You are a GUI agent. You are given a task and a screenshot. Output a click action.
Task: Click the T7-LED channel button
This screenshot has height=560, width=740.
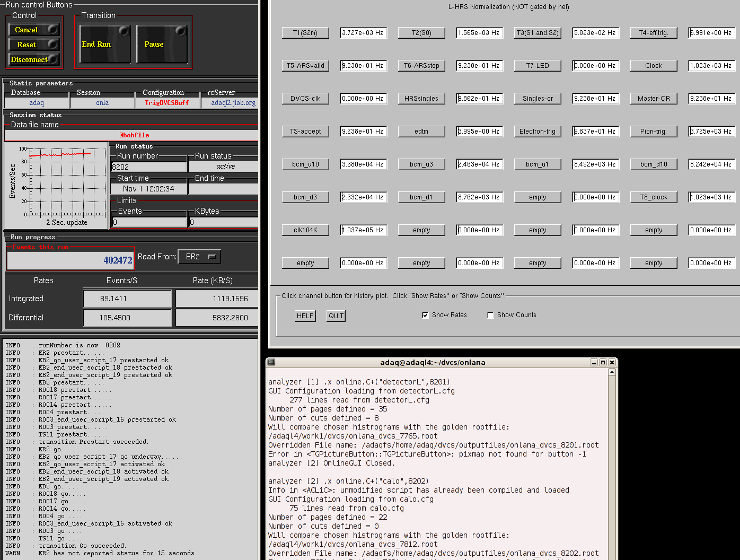(538, 66)
